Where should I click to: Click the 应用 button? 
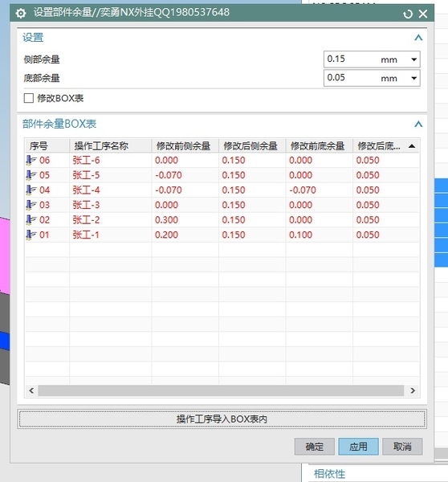(358, 447)
